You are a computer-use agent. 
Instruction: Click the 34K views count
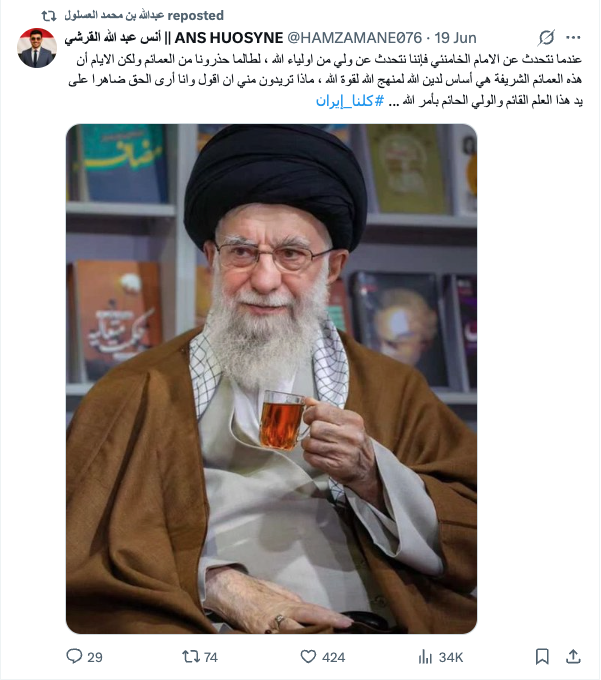pos(451,657)
